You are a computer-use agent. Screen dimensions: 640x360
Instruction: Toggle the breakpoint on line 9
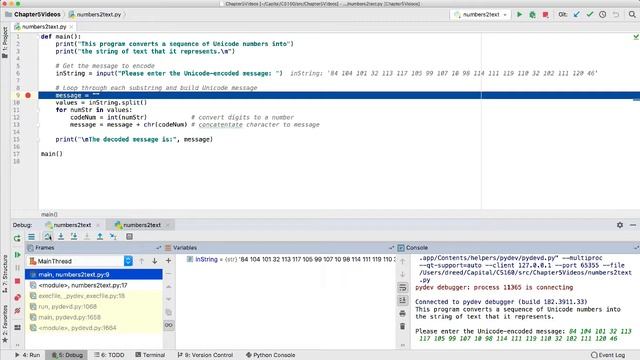tap(28, 95)
